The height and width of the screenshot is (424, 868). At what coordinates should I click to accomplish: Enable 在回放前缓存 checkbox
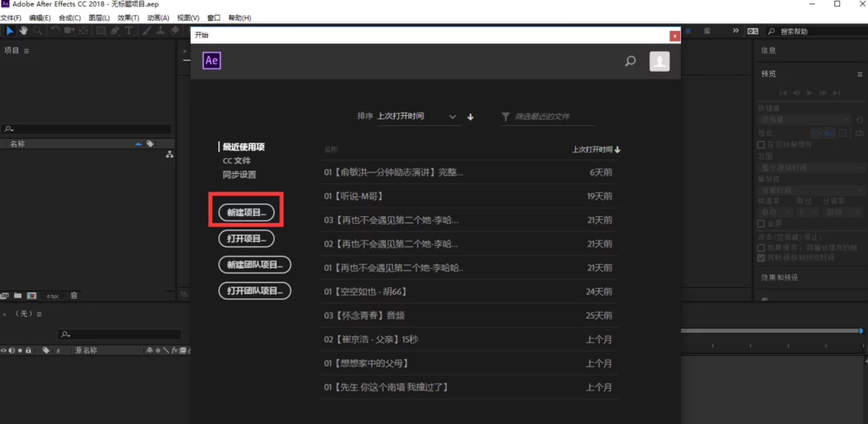pyautogui.click(x=761, y=144)
